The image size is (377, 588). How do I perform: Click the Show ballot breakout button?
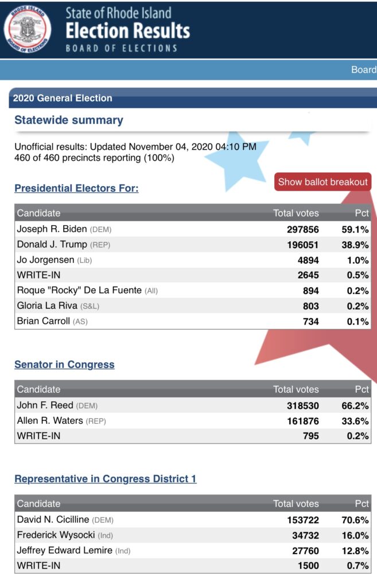[322, 182]
